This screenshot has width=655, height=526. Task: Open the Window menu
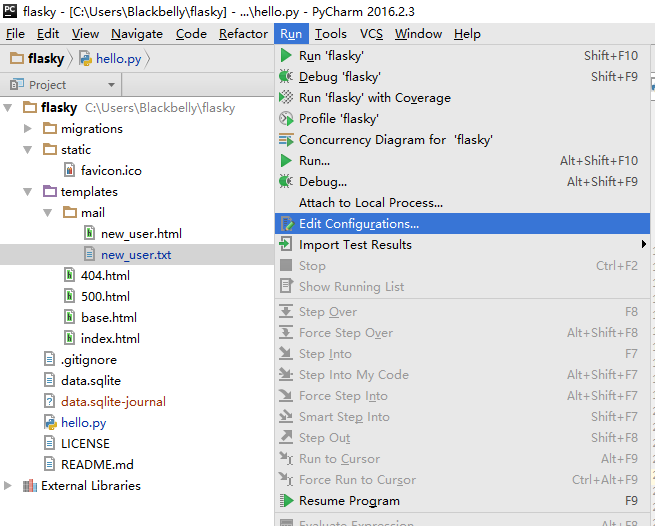(418, 34)
